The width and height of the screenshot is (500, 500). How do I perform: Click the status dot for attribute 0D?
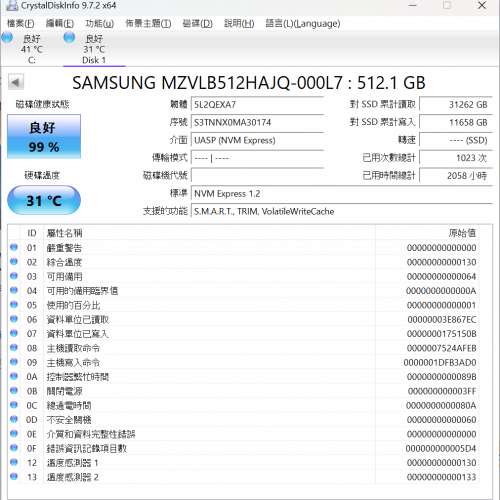14,419
